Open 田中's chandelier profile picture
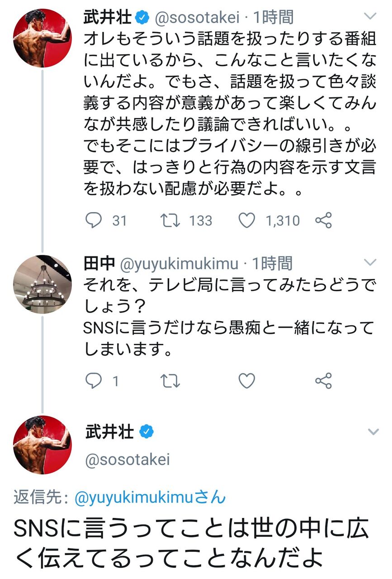This screenshot has height=579, width=392. pyautogui.click(x=42, y=284)
